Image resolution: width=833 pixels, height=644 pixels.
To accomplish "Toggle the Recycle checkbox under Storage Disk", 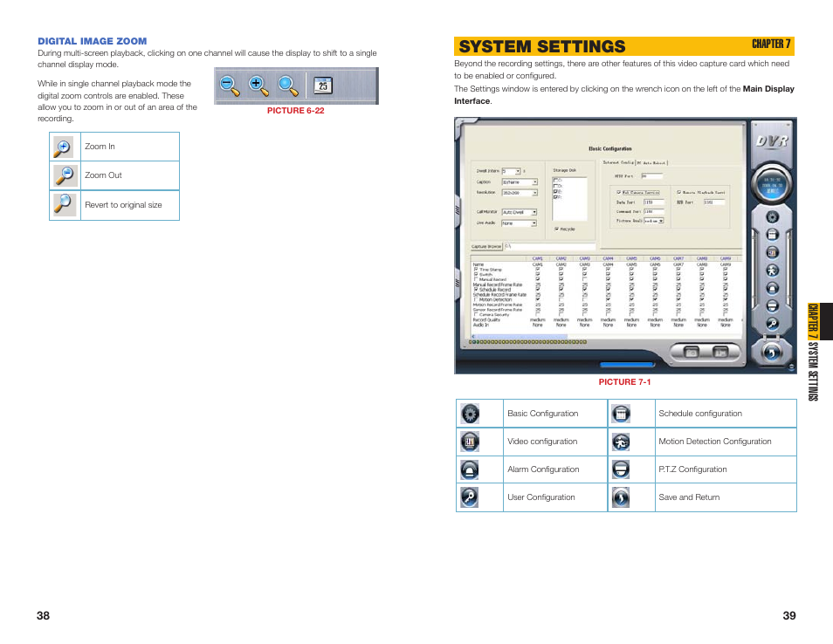I will 556,229.
